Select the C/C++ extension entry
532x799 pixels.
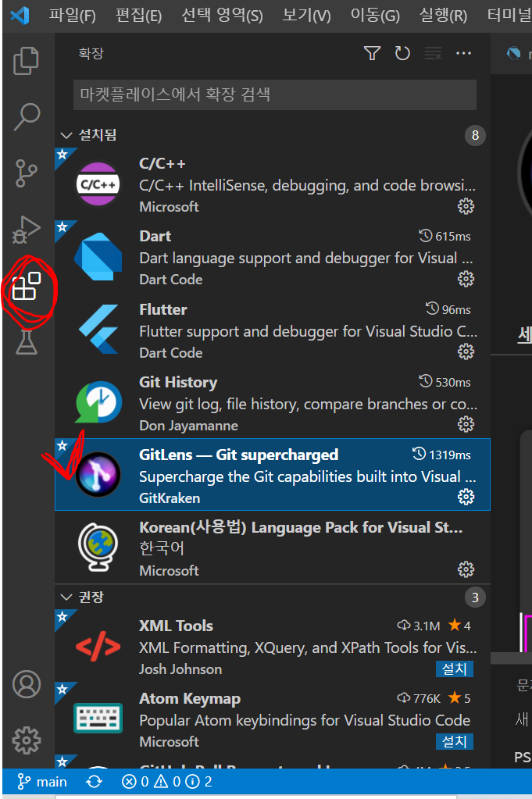click(273, 184)
